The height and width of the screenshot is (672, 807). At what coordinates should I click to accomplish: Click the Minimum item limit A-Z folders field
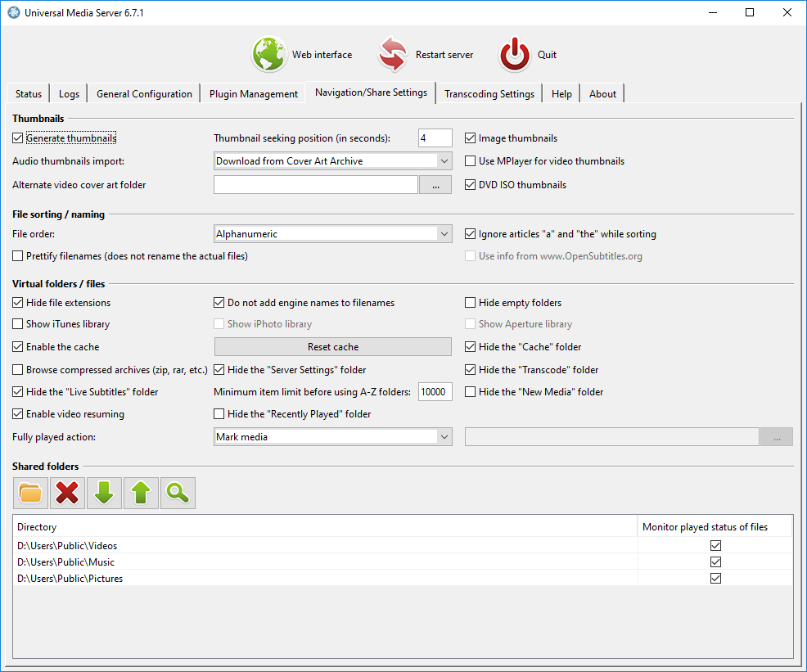[435, 391]
